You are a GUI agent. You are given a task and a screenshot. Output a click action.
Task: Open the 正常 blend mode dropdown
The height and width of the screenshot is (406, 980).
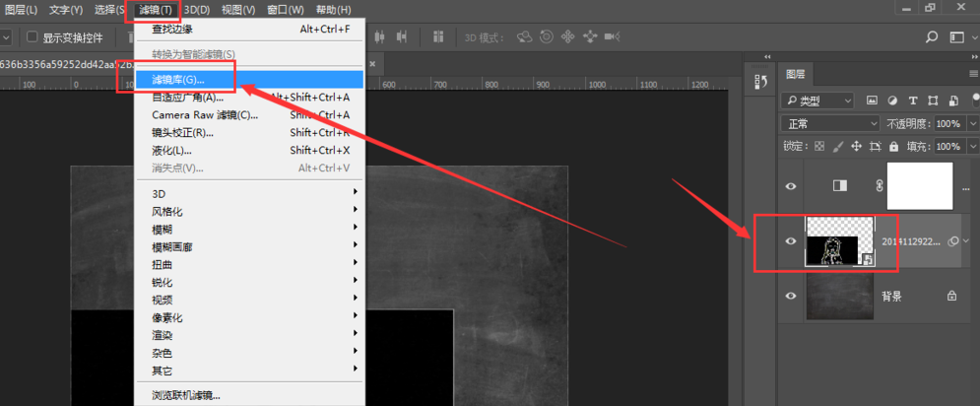(830, 123)
